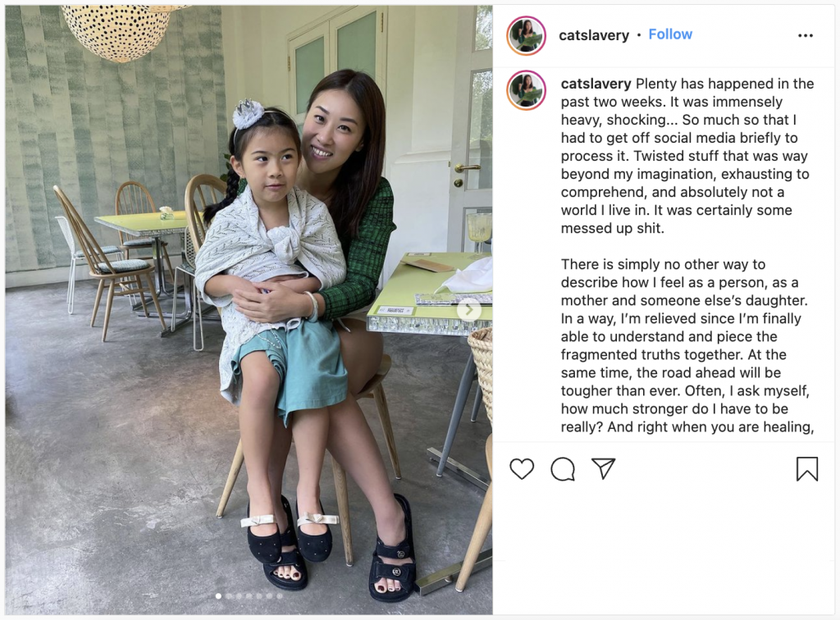Click the avatar beside the caption text

pyautogui.click(x=526, y=90)
